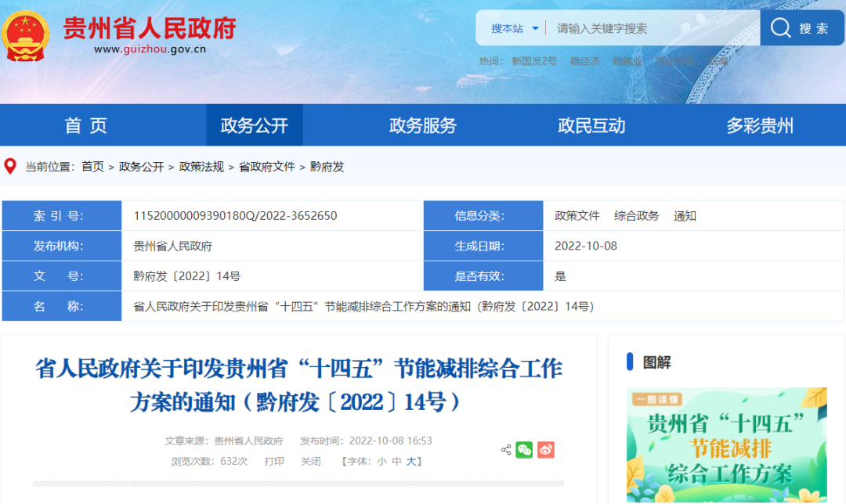Click www.guizhou.gov.cn URL text

click(x=150, y=49)
